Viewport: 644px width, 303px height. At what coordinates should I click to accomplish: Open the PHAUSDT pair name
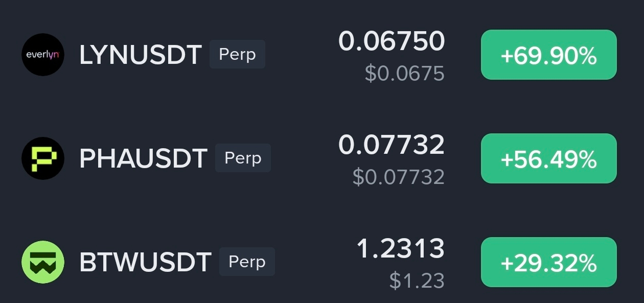(143, 158)
